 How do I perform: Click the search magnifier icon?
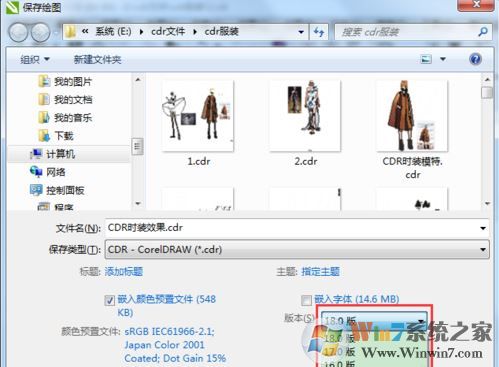coord(483,32)
